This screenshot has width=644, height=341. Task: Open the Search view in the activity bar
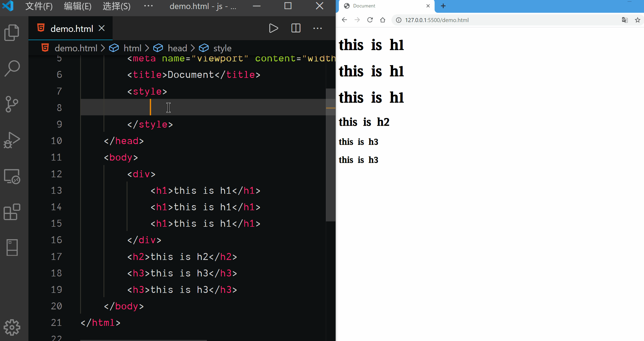[x=12, y=69]
